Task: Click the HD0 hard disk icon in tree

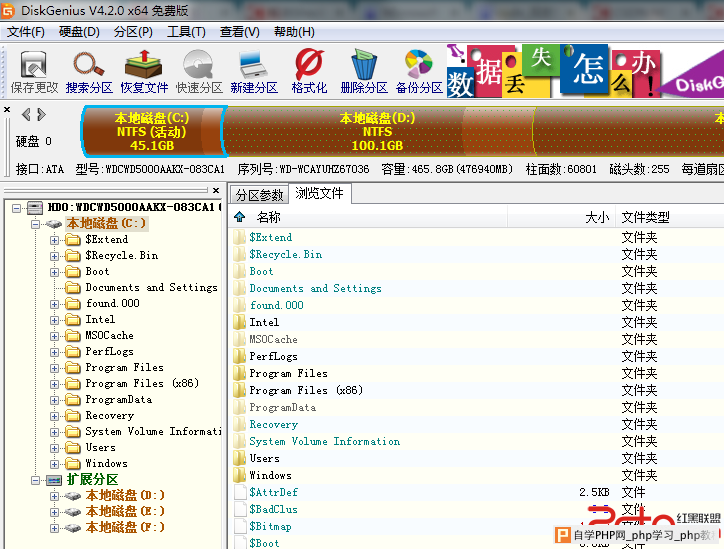Action: pos(35,208)
